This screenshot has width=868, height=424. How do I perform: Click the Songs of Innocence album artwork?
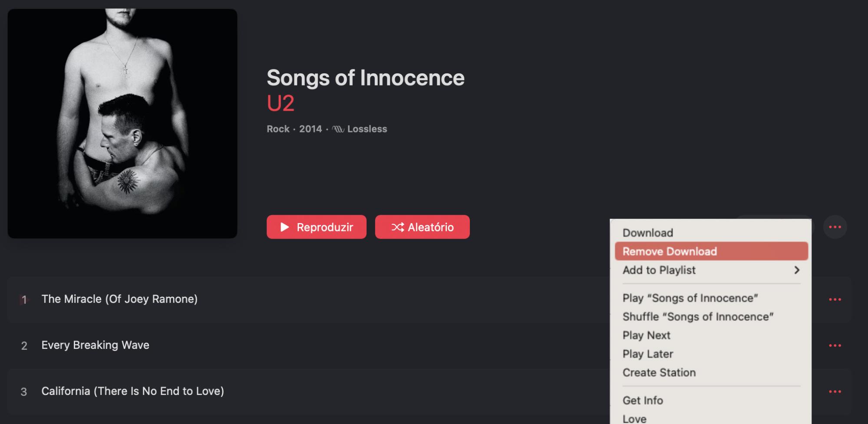[x=122, y=123]
